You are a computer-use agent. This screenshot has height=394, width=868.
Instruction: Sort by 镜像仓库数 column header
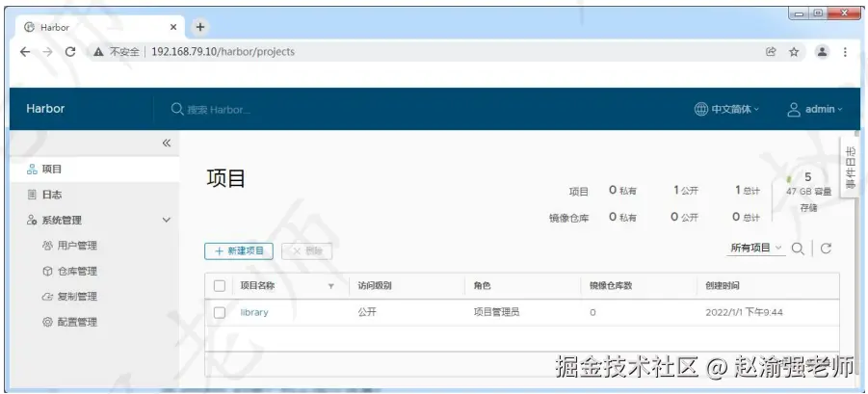point(611,286)
